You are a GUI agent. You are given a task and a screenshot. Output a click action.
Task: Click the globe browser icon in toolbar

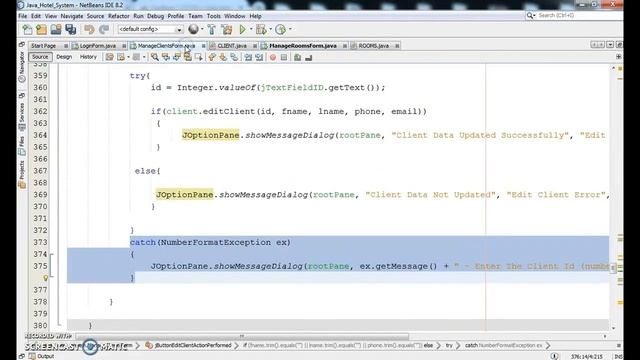tap(193, 29)
